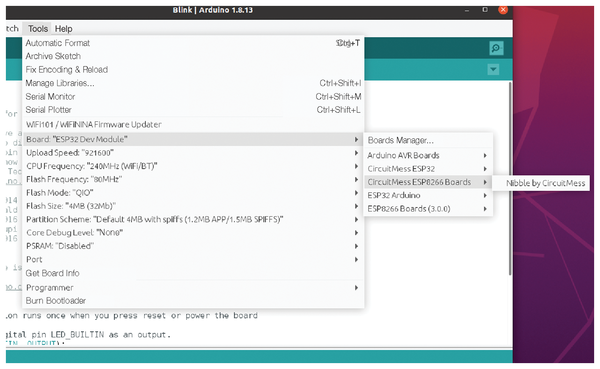Maximize the Arduino window

pyautogui.click(x=485, y=10)
